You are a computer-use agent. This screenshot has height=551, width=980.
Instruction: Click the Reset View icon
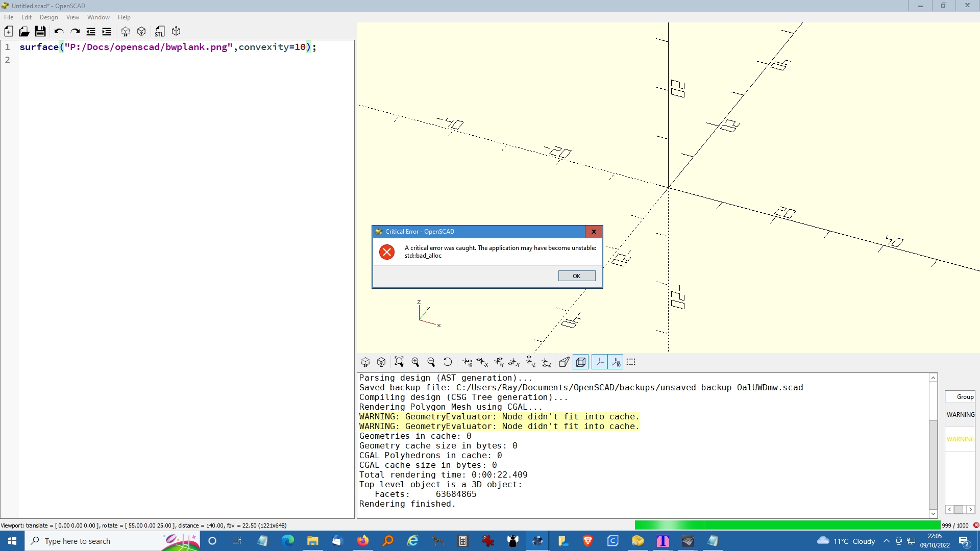(448, 362)
